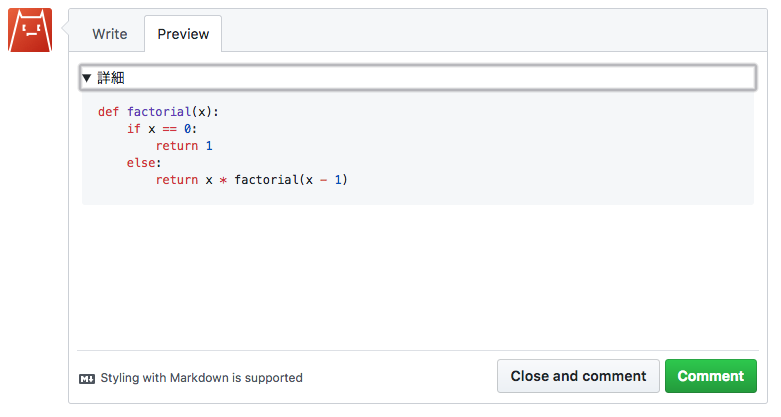
Task: Click the number 1 in "x - 1"
Action: click(x=339, y=180)
